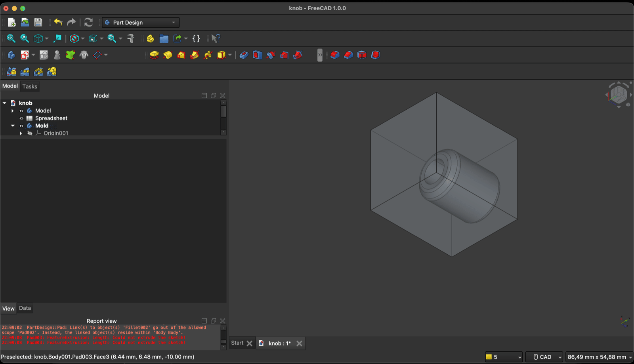Viewport: 634px width, 364px height.
Task: Toggle visibility of Spreadsheet item
Action: coord(21,118)
